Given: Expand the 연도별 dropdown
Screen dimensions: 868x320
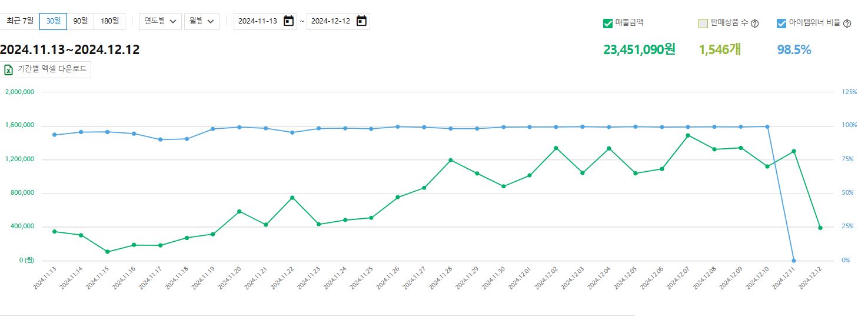Looking at the screenshot, I should [x=160, y=21].
